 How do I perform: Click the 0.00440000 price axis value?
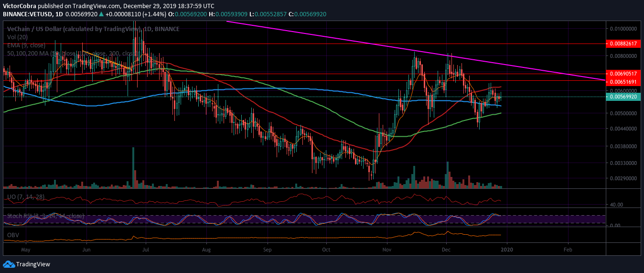coord(624,129)
